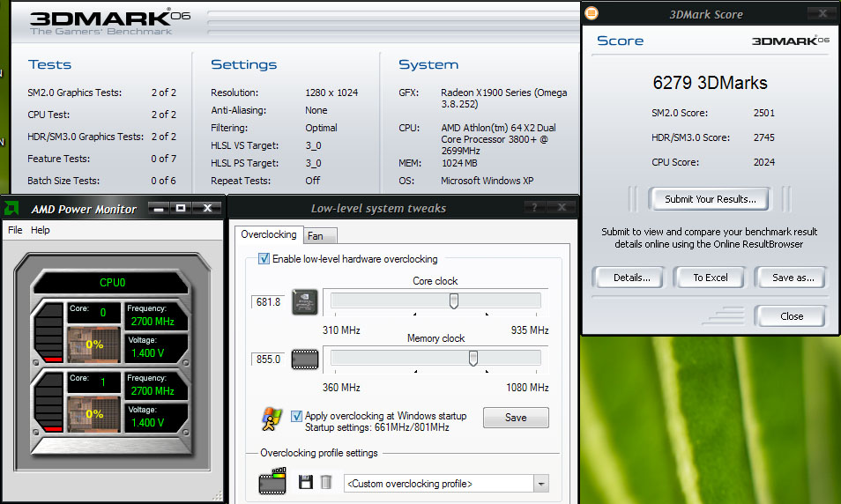This screenshot has height=504, width=841.
Task: Open the Custom overclocking profile dropdown
Action: tap(541, 484)
